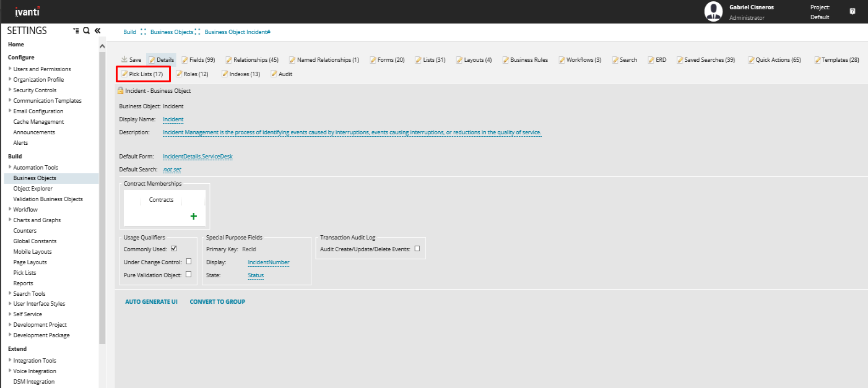
Task: Switch to the Fields (99) tab
Action: point(198,60)
